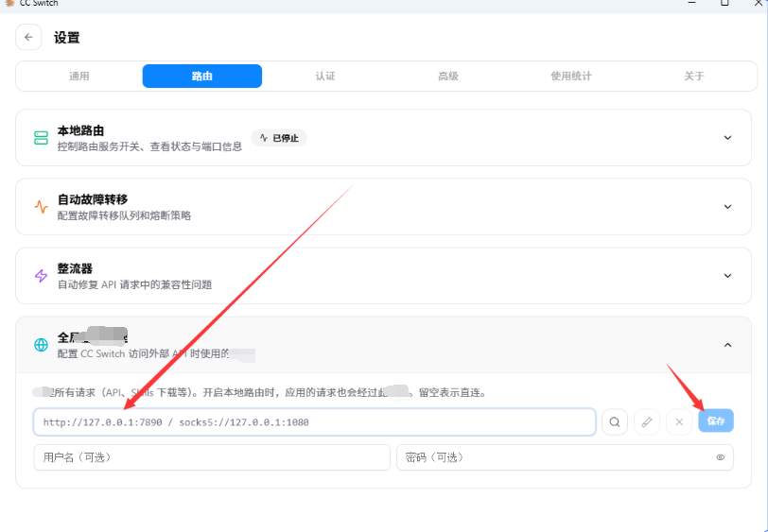Click the 本地路由 heading text
This screenshot has height=532, width=768.
[80, 130]
